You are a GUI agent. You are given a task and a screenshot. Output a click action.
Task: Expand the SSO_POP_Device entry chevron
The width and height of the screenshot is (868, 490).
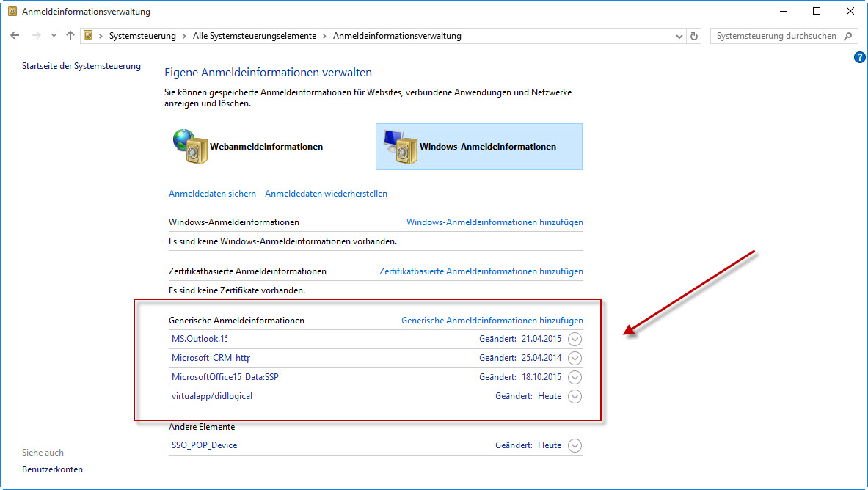tap(575, 445)
